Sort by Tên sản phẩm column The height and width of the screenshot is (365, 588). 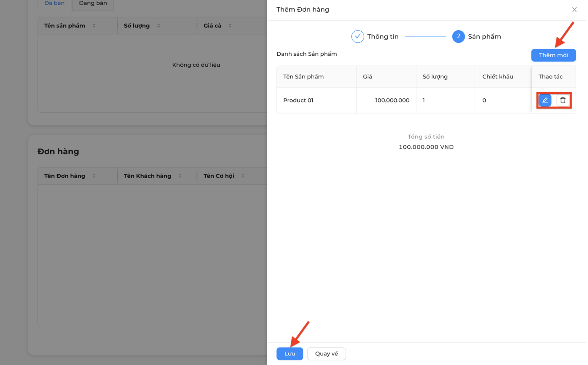tap(94, 26)
